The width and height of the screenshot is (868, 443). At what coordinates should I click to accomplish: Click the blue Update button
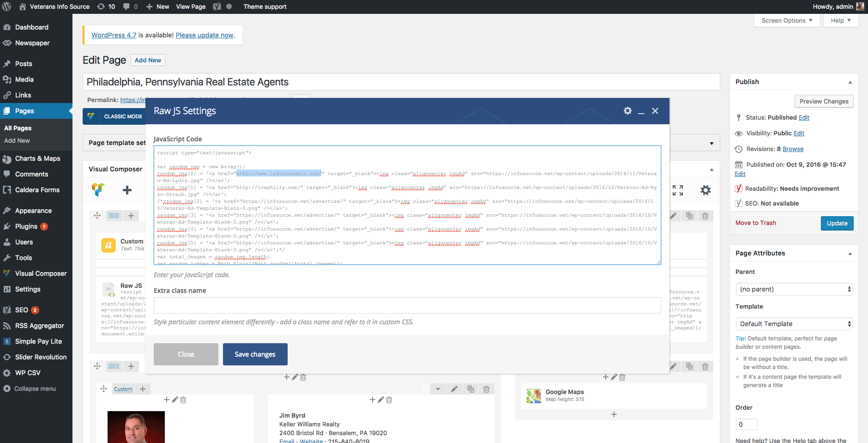coord(837,223)
